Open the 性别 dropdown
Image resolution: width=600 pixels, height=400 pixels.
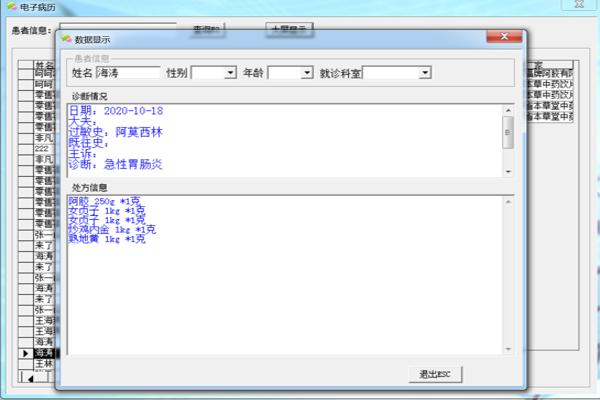pos(231,73)
